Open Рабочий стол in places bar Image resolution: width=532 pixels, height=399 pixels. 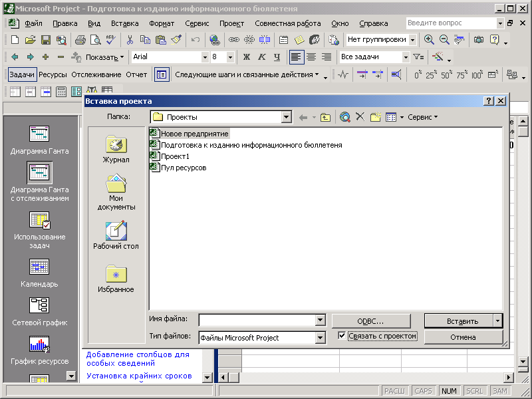116,235
